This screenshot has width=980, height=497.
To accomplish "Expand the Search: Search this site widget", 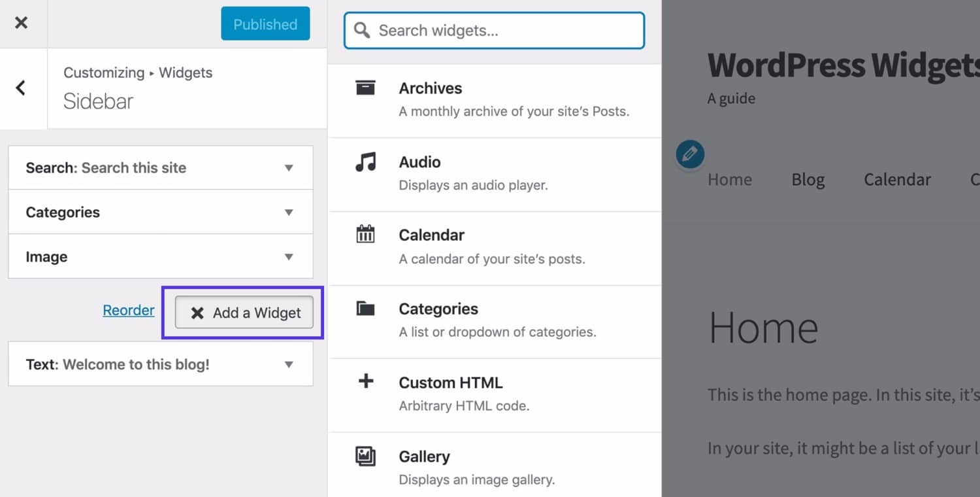I will click(x=289, y=167).
